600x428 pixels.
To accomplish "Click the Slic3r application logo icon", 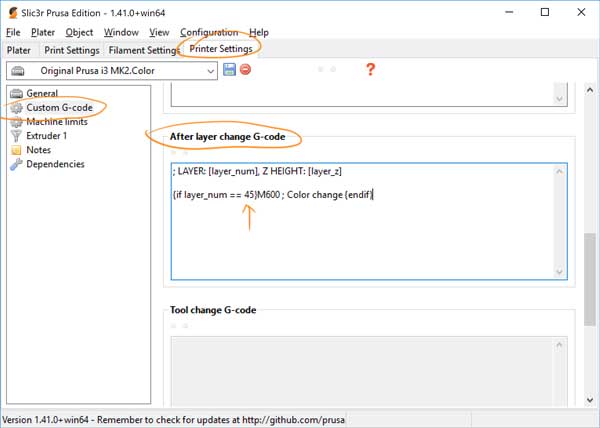I will click(13, 13).
